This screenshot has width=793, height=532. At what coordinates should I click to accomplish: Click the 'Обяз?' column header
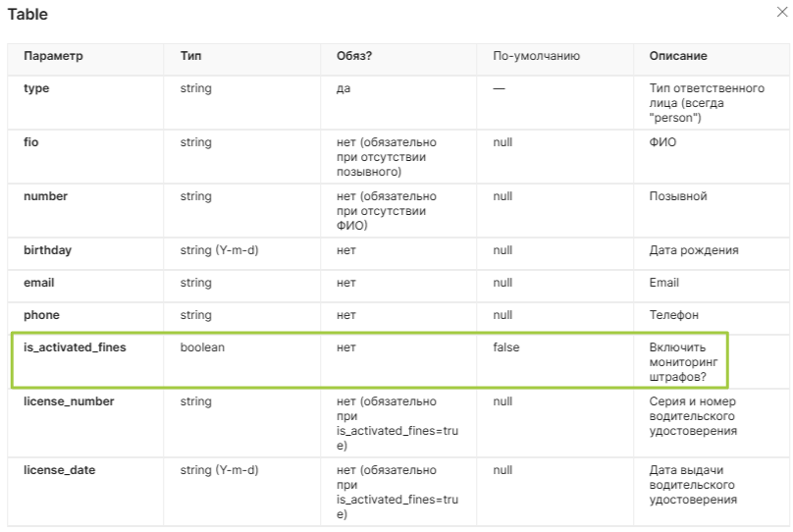click(354, 56)
